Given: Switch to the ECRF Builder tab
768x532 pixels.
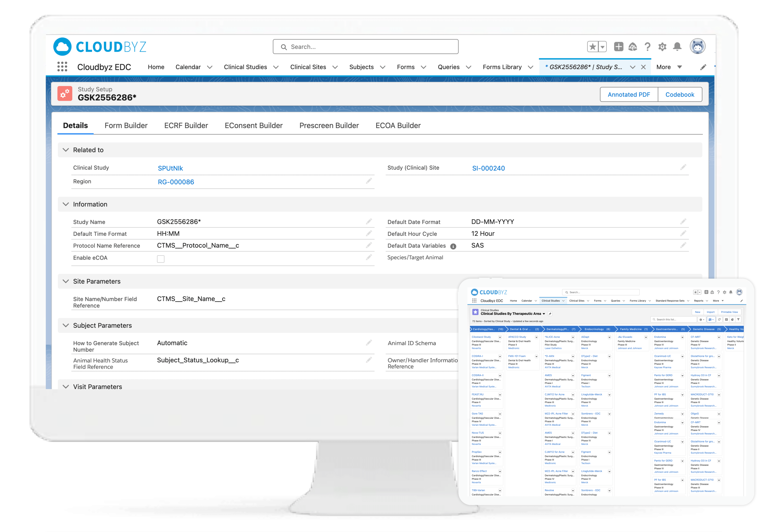Looking at the screenshot, I should (x=186, y=125).
